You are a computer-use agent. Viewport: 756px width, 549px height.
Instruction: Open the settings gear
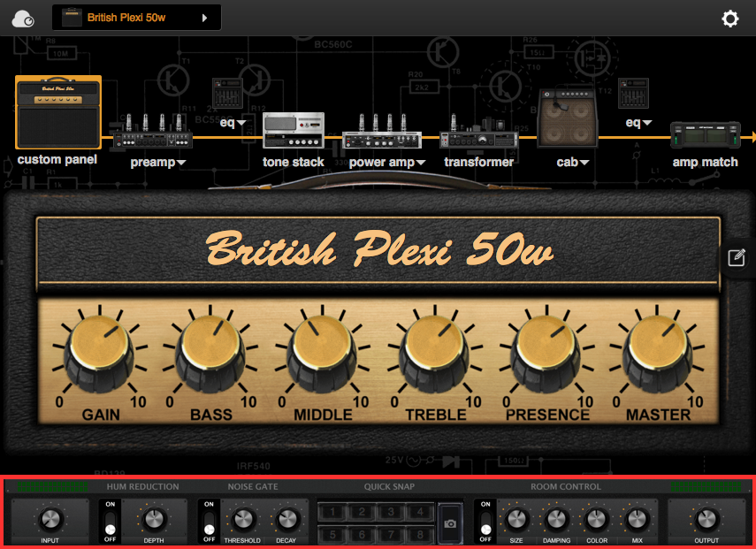tap(730, 19)
